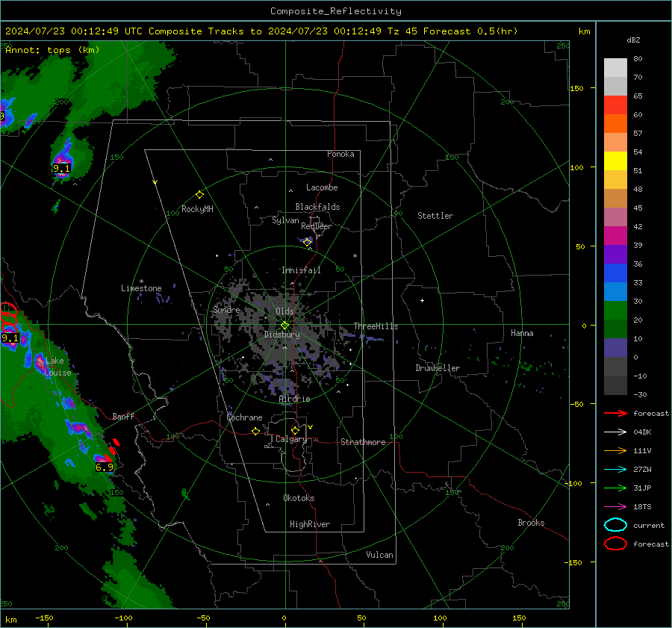Click the Sylvan town label
The width and height of the screenshot is (672, 628).
(285, 220)
